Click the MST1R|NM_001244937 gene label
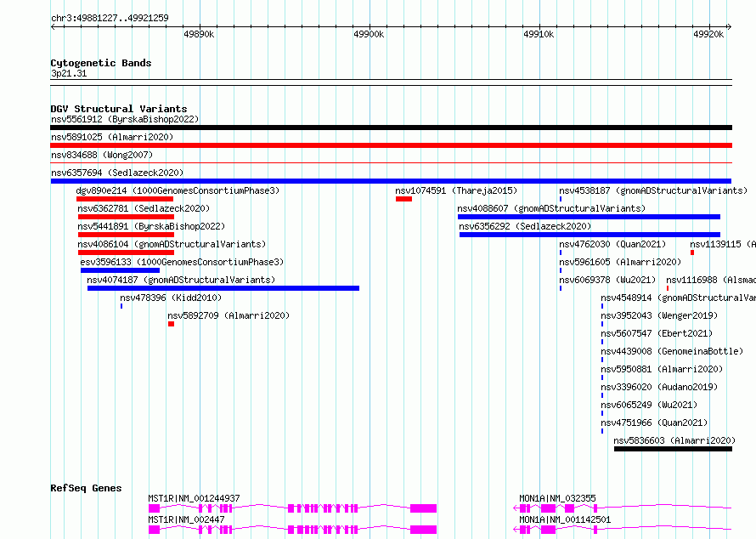 (x=194, y=498)
